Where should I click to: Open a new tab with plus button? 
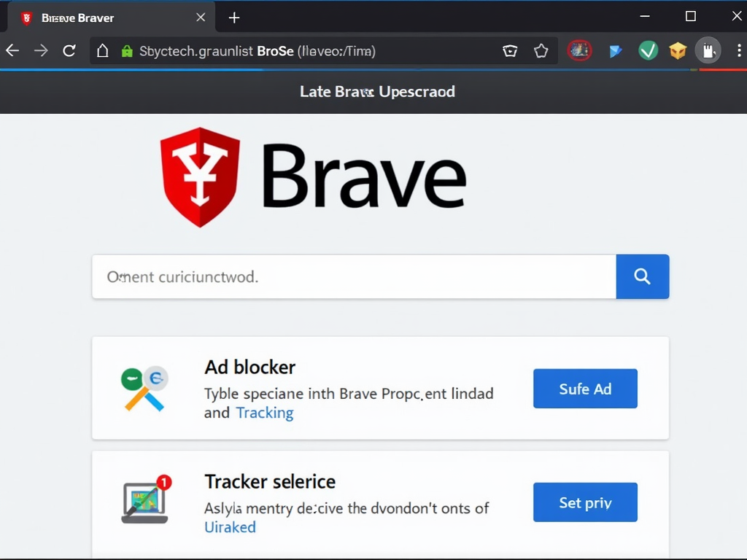coord(234,18)
